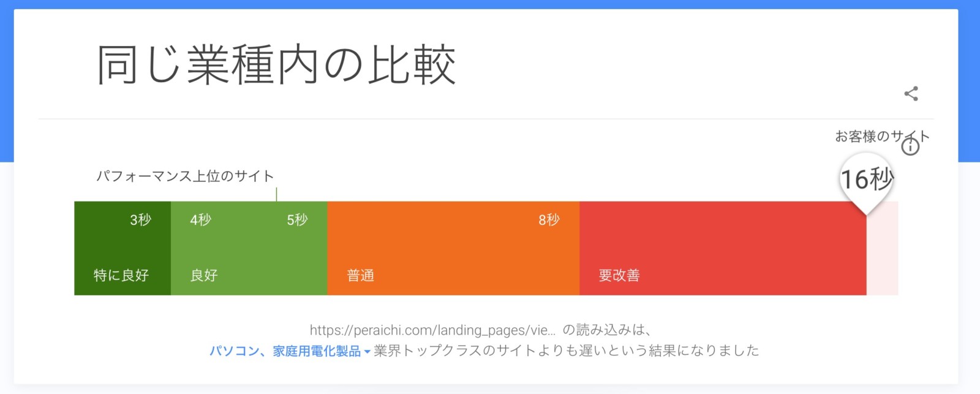This screenshot has width=980, height=394.
Task: Open the info icon near お客様のサイト
Action: point(911,146)
